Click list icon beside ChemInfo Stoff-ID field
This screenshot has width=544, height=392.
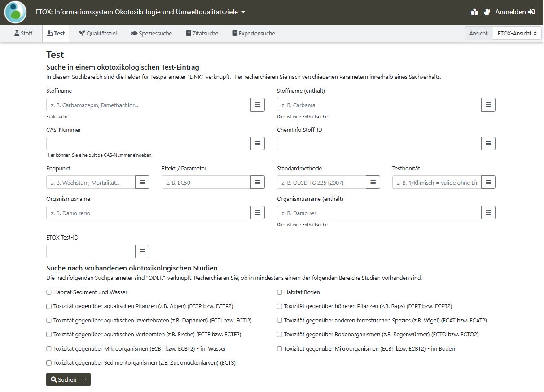[488, 144]
